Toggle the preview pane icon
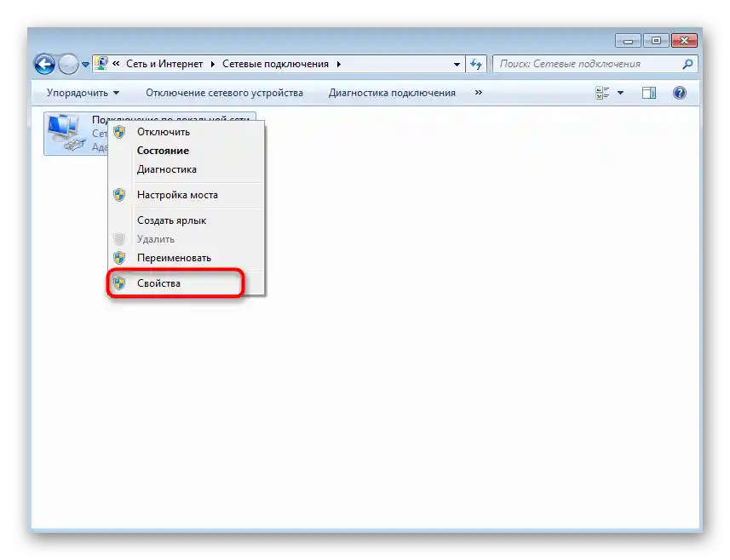Viewport: 730px width, 560px height. click(648, 93)
